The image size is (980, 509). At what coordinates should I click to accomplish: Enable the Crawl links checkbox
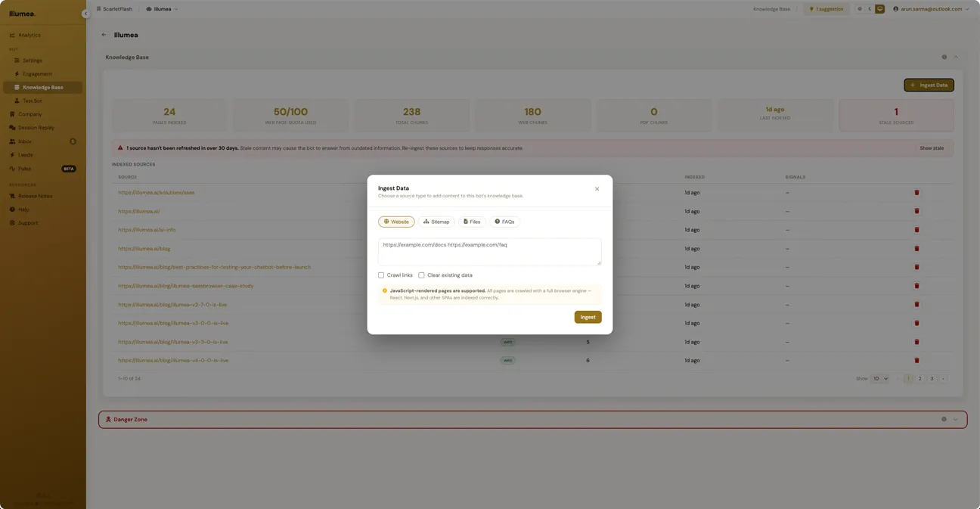[381, 275]
